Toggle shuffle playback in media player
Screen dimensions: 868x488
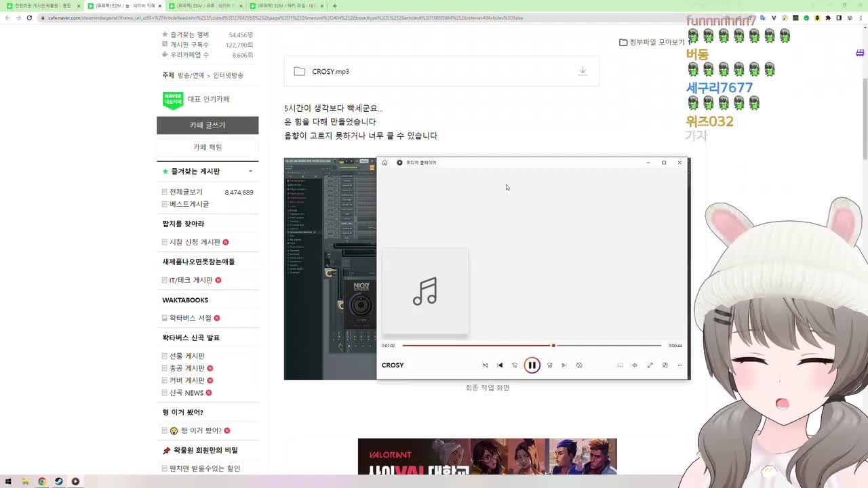click(x=485, y=365)
